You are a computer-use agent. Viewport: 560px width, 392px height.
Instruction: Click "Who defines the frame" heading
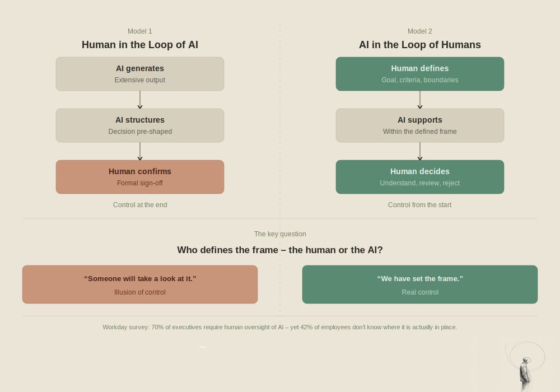coord(280,250)
